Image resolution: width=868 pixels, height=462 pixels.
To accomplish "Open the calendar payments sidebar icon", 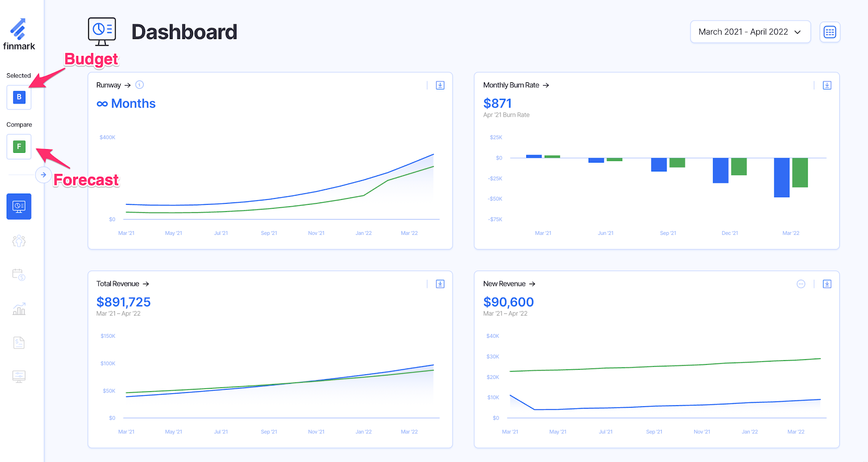I will click(x=19, y=274).
